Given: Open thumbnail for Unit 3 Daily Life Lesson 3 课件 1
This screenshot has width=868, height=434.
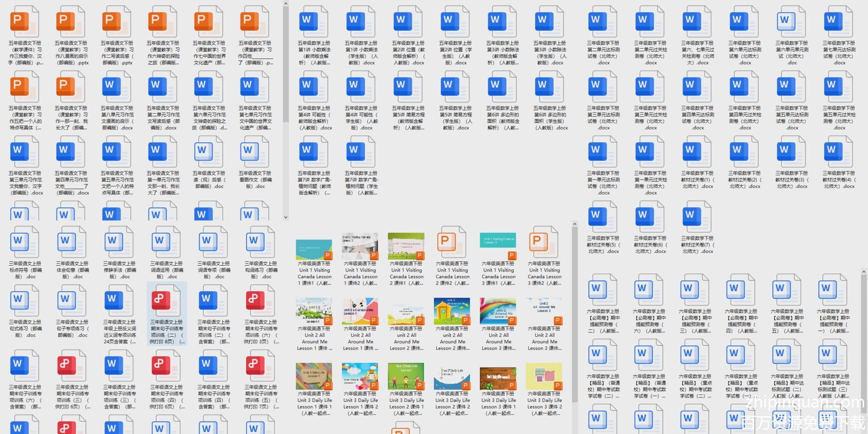Looking at the screenshot, I should [498, 378].
